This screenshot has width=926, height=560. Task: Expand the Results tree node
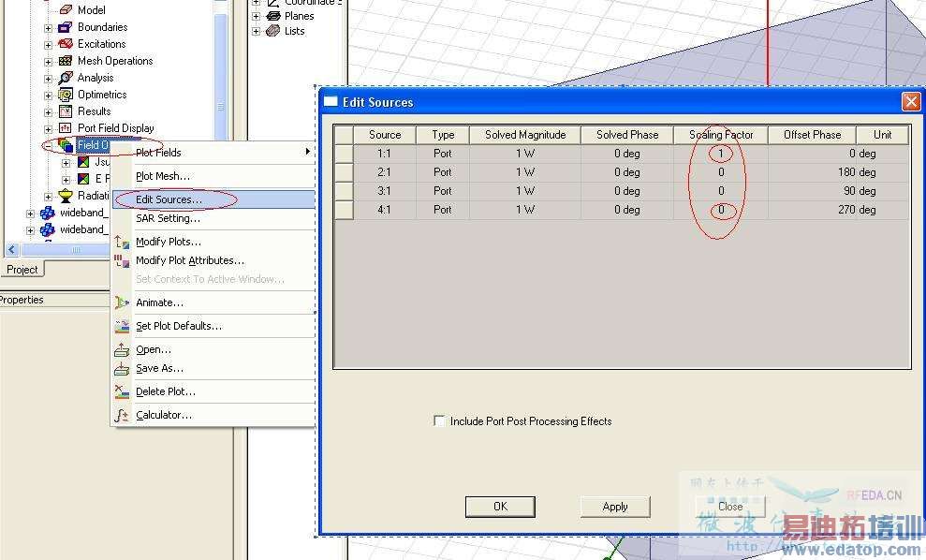point(48,112)
